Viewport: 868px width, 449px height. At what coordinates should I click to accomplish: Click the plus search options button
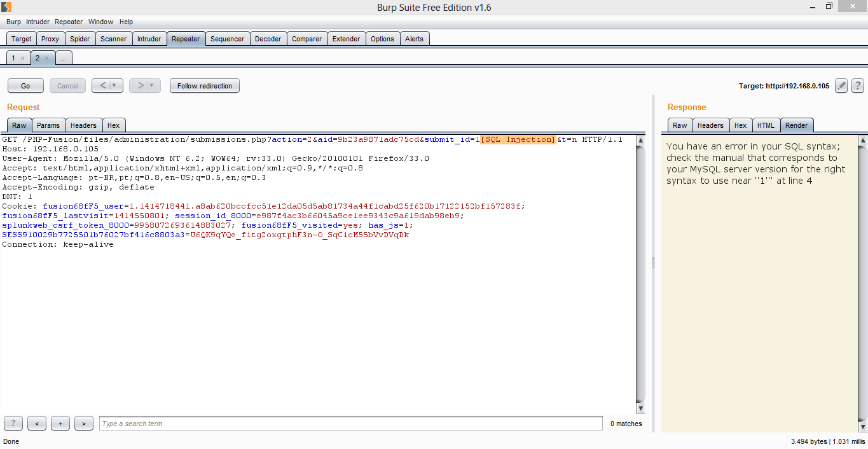60,424
